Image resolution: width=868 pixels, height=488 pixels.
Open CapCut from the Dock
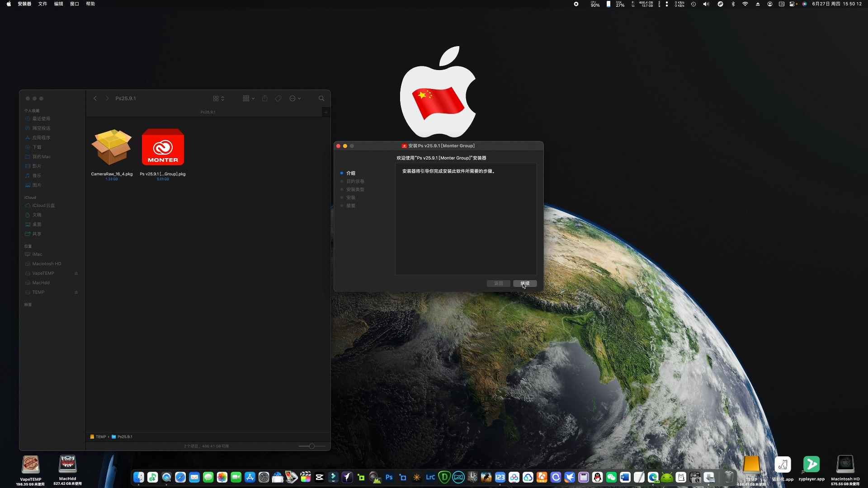pyautogui.click(x=320, y=477)
